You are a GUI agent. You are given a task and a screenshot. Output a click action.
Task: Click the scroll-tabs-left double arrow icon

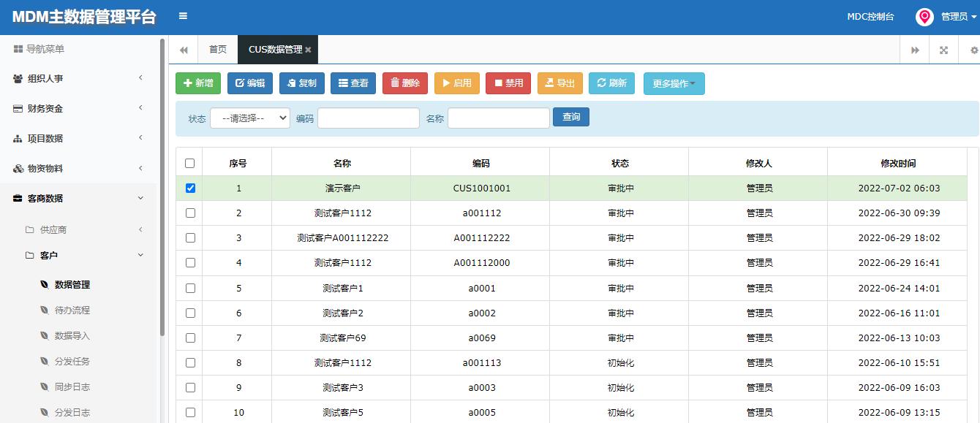pyautogui.click(x=183, y=50)
